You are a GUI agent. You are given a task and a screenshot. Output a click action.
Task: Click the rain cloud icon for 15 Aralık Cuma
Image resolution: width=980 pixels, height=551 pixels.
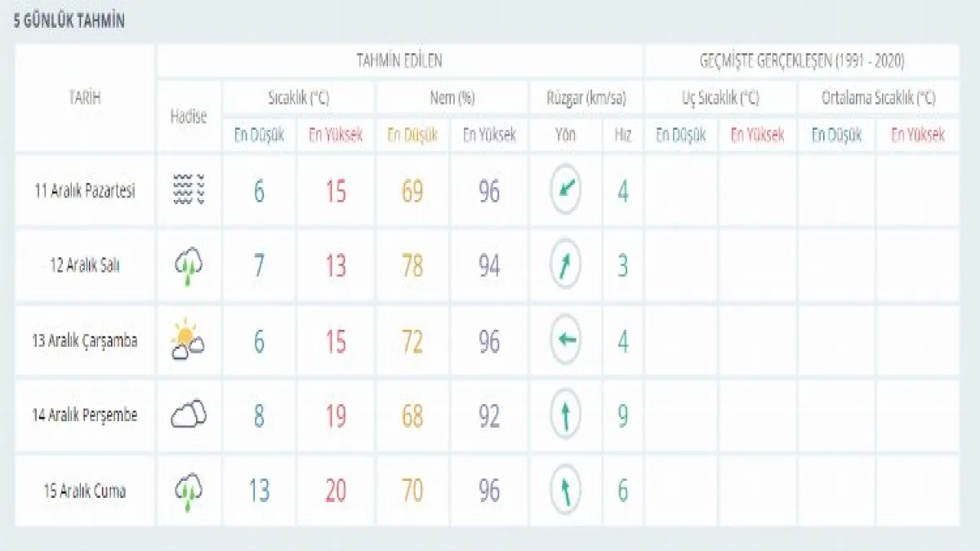189,491
